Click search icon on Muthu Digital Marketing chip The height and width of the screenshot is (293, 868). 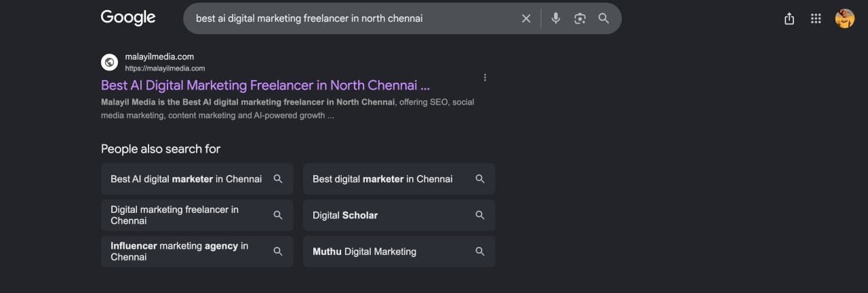click(480, 251)
